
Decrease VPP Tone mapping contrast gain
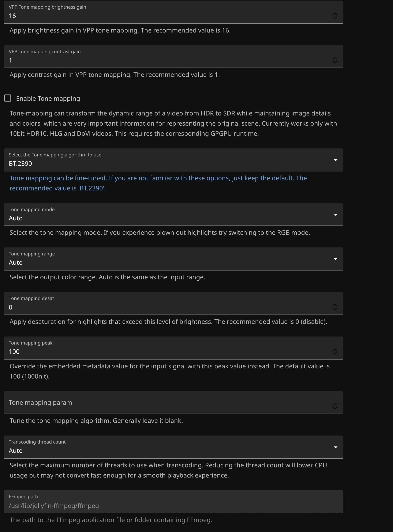point(335,62)
